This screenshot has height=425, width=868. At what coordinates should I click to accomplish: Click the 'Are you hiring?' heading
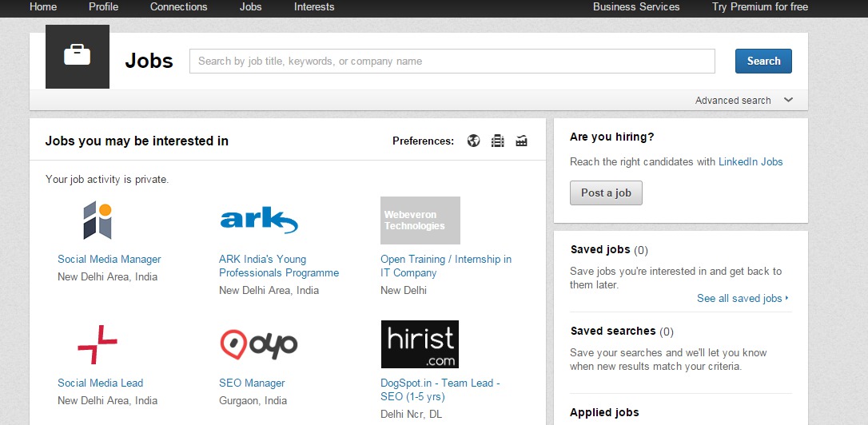[611, 137]
